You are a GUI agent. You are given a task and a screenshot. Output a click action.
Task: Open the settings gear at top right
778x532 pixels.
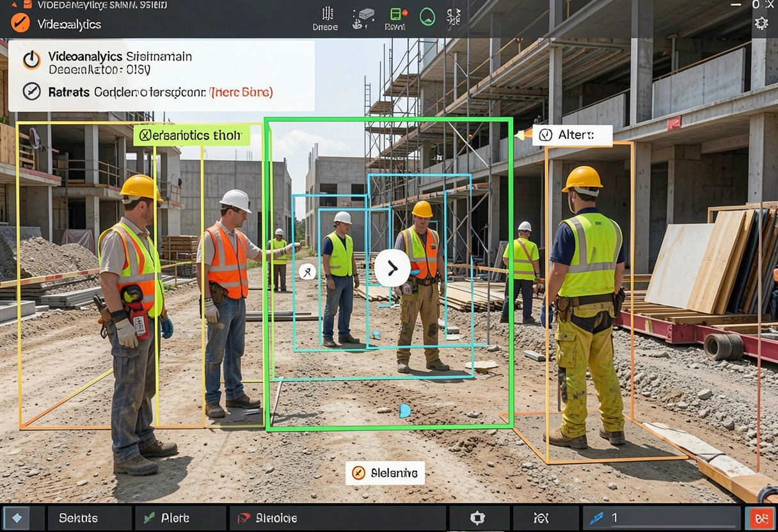pos(761,24)
